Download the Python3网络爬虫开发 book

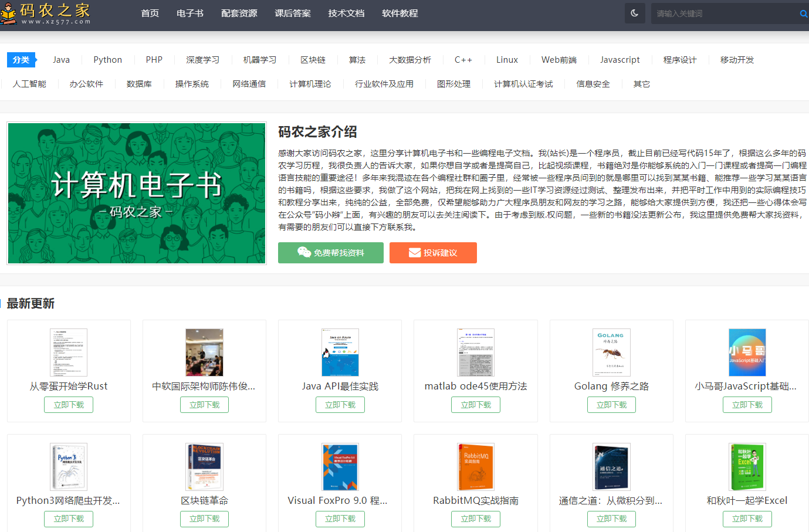point(69,519)
